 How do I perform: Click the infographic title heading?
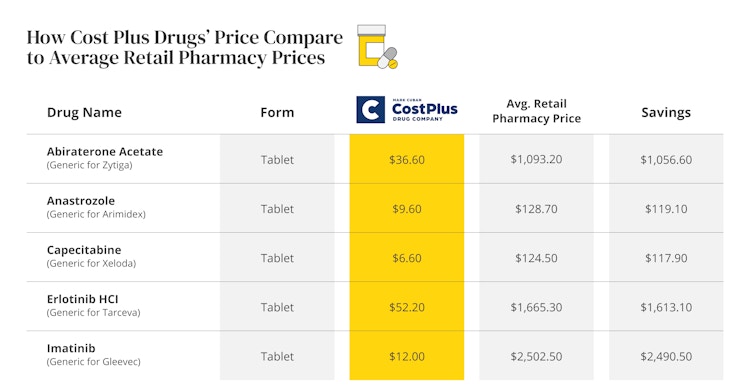[x=185, y=47]
